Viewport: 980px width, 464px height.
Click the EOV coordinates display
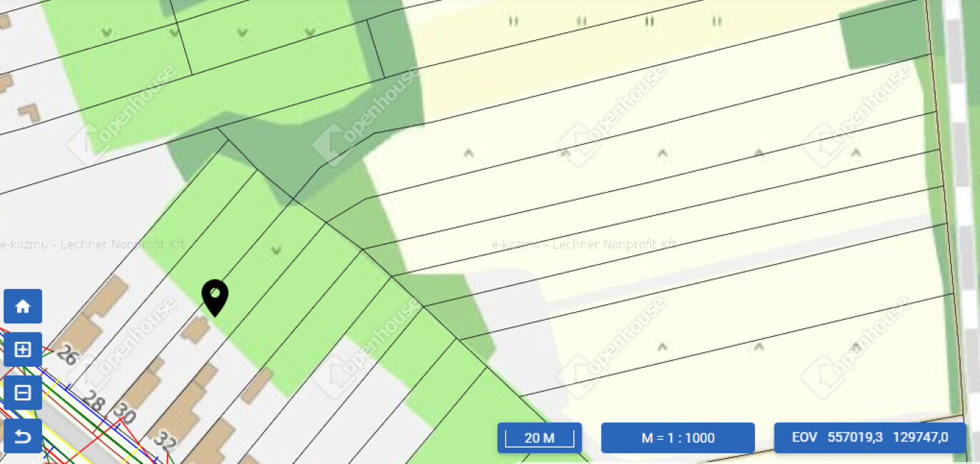pyautogui.click(x=869, y=438)
